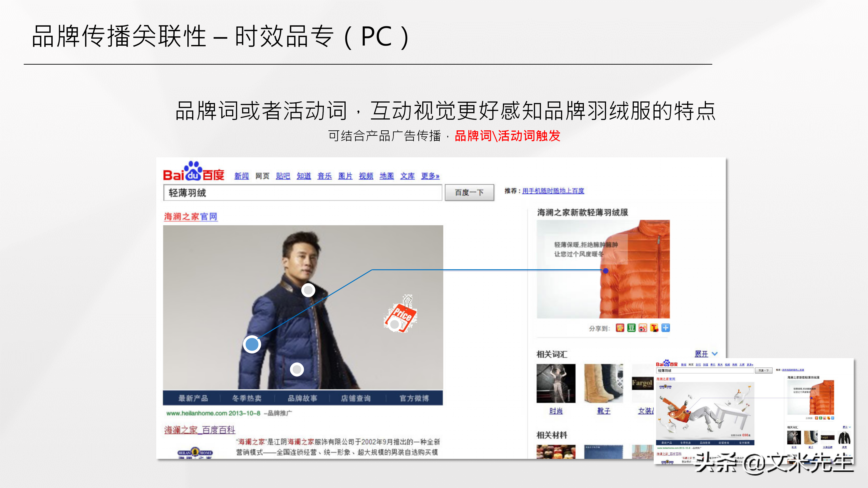Expand 相关词汇 with the blue chevron
This screenshot has width=868, height=488.
pyautogui.click(x=714, y=354)
